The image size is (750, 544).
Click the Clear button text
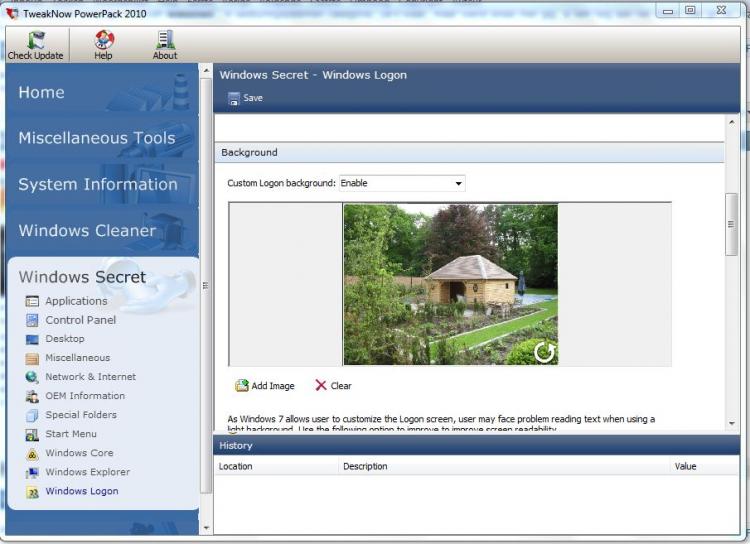pyautogui.click(x=341, y=386)
